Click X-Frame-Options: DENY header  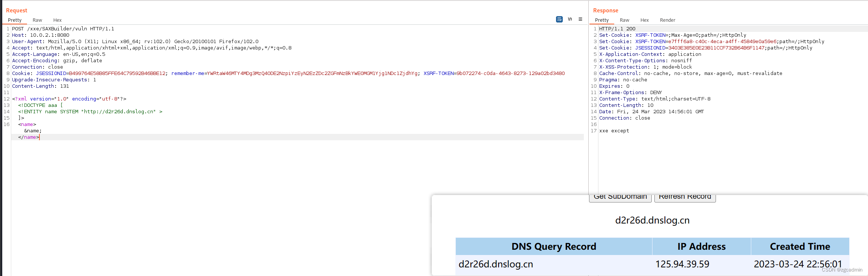coord(631,93)
